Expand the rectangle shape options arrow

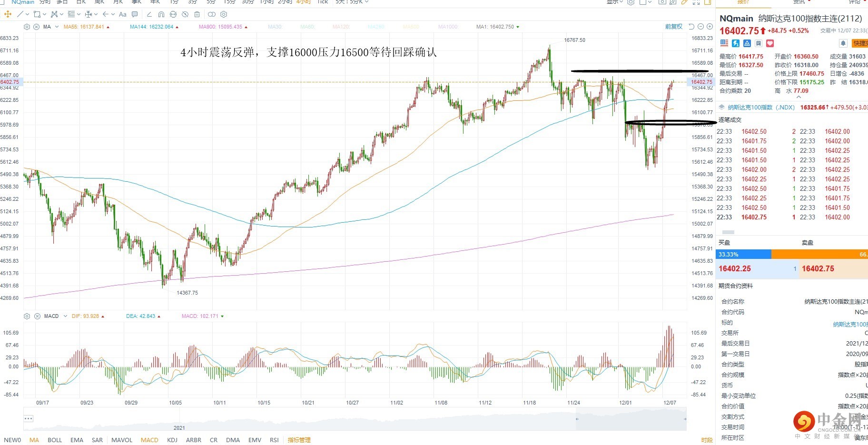(45, 14)
